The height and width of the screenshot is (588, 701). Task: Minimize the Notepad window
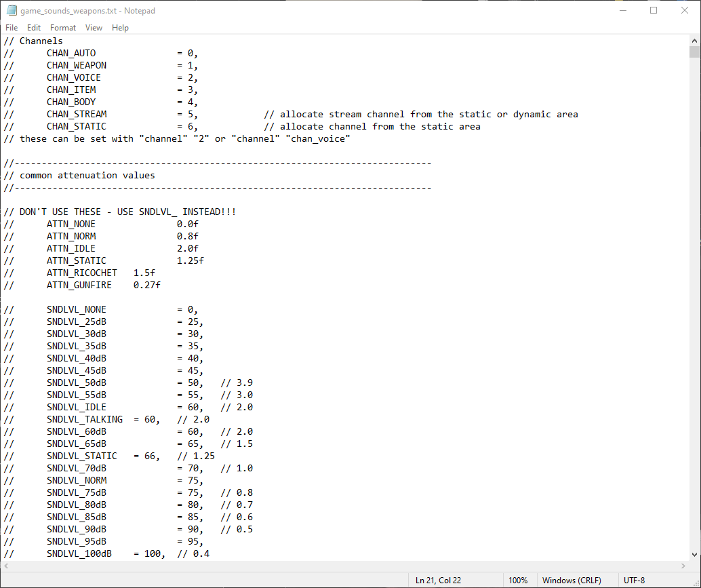[623, 10]
